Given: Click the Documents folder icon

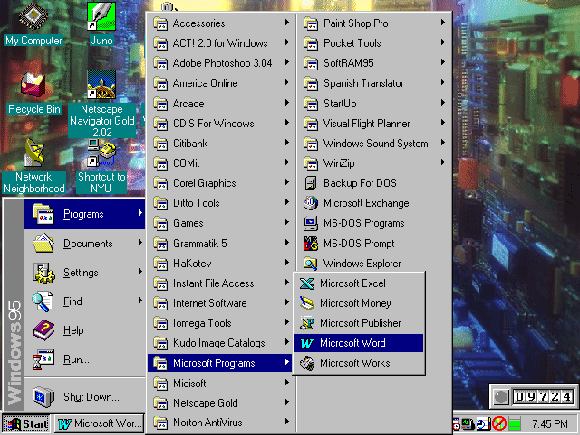Looking at the screenshot, I should coord(43,243).
